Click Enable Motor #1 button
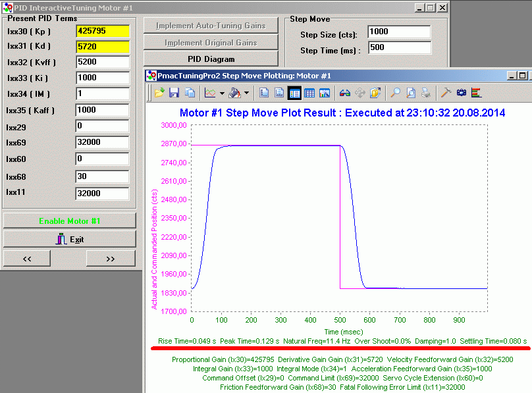 (70, 221)
